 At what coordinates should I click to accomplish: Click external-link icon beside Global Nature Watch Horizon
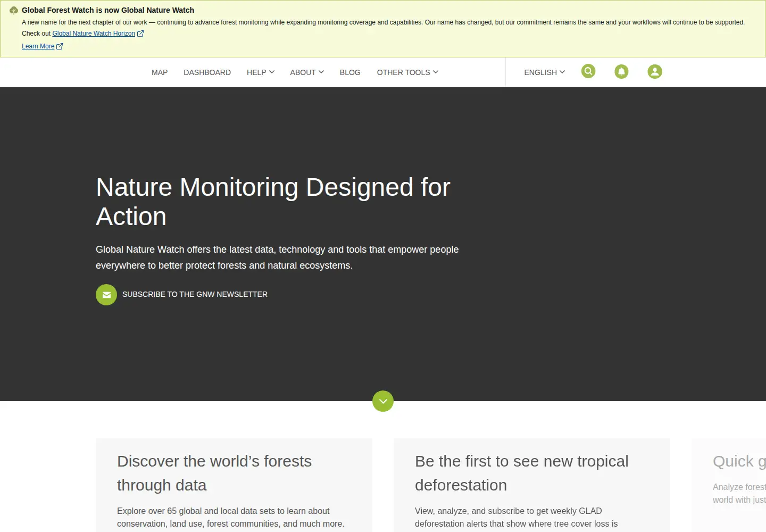pyautogui.click(x=140, y=34)
